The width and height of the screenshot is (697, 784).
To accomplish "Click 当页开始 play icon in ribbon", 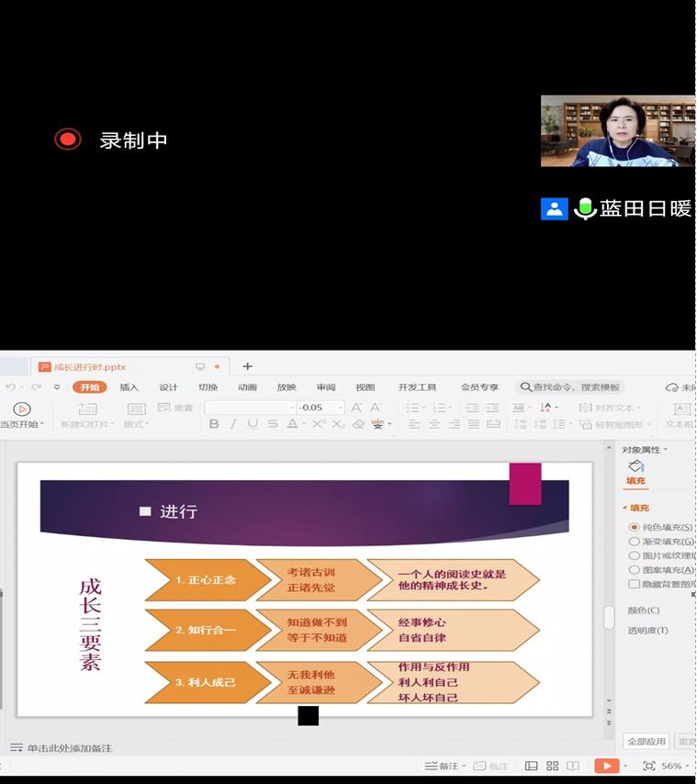I will [22, 409].
